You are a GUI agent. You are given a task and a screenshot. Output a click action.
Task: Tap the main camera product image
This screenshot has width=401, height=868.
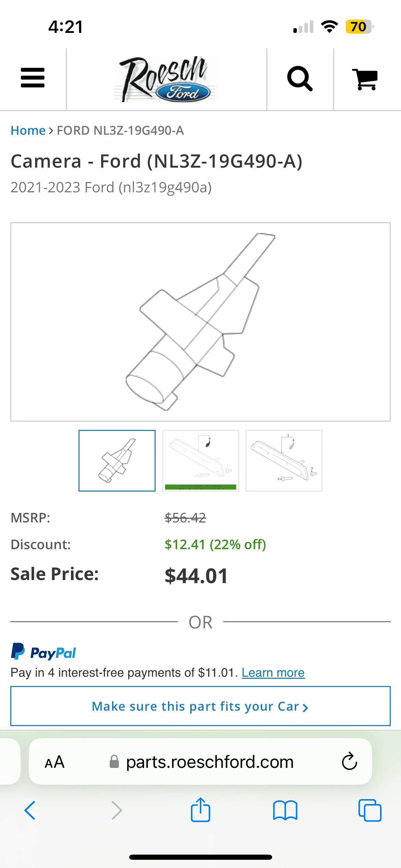tap(200, 322)
